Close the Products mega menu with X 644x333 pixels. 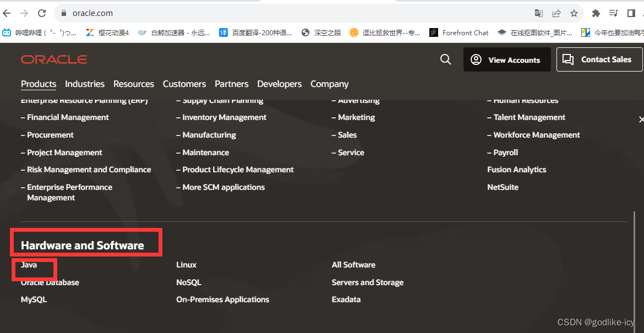[641, 119]
